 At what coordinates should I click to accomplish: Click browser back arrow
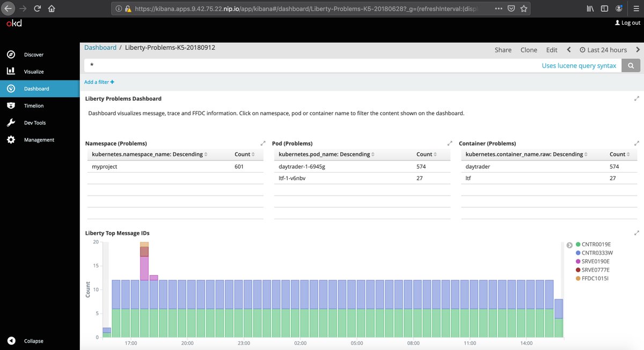click(8, 9)
